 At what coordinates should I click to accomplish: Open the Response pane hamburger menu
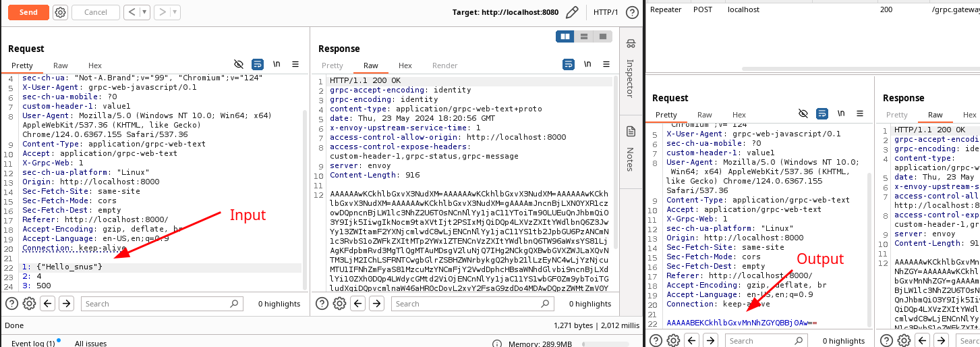pos(606,64)
